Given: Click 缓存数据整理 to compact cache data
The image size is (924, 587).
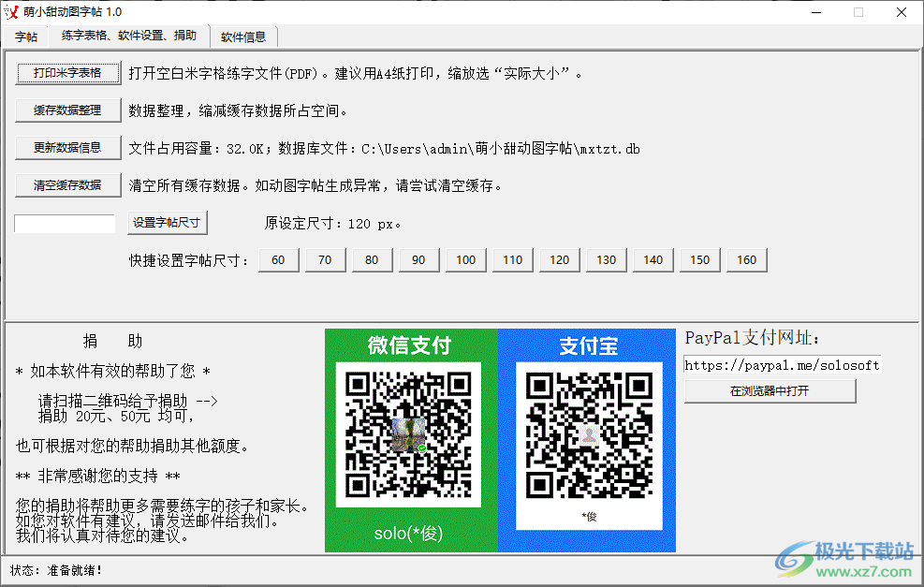Looking at the screenshot, I should [x=67, y=110].
